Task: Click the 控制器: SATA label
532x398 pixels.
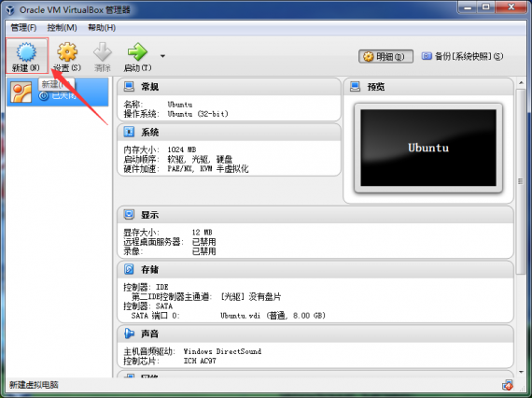Action: (147, 306)
